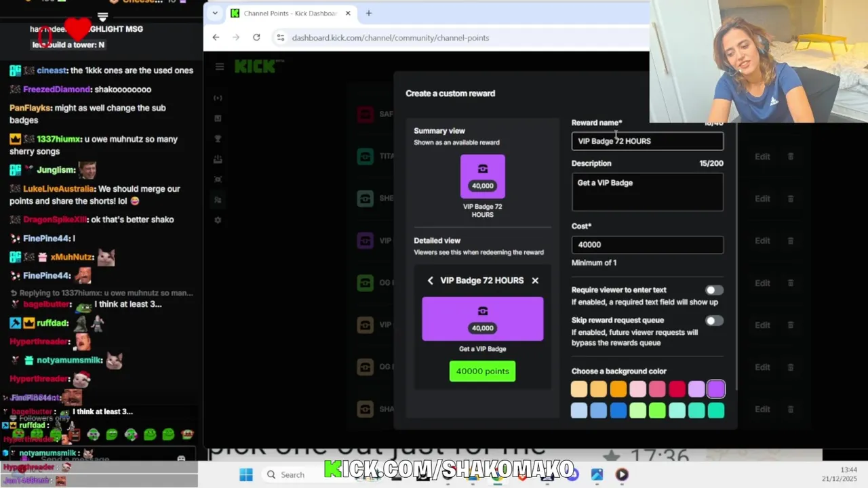Click username 'FreezedDiamond' in chat

(57, 89)
